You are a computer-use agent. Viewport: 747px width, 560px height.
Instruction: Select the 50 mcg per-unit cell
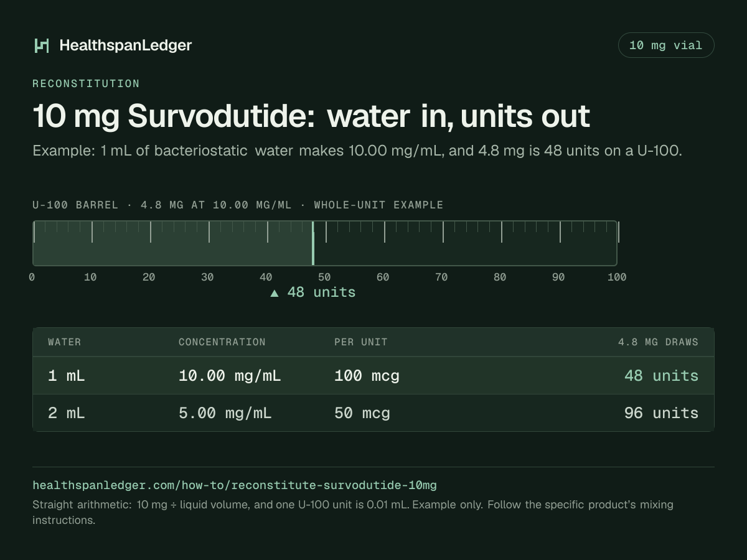click(362, 413)
